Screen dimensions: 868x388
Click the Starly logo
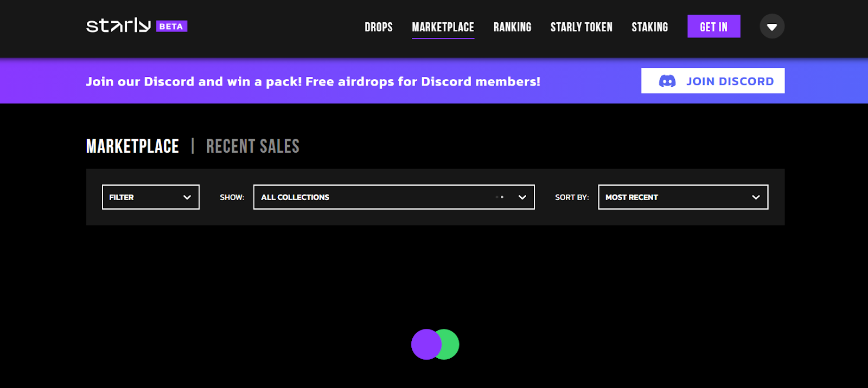click(118, 25)
